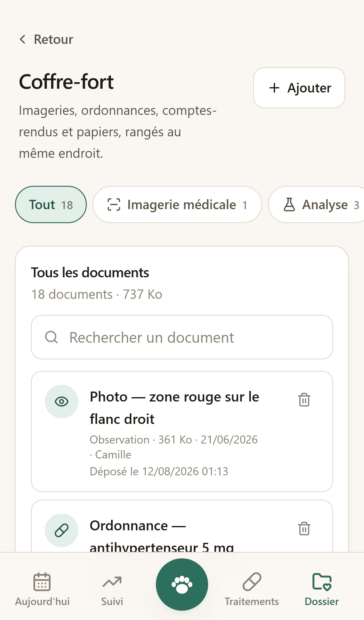Open the eye icon of Photo zone rouge
The image size is (364, 620).
[x=62, y=402]
